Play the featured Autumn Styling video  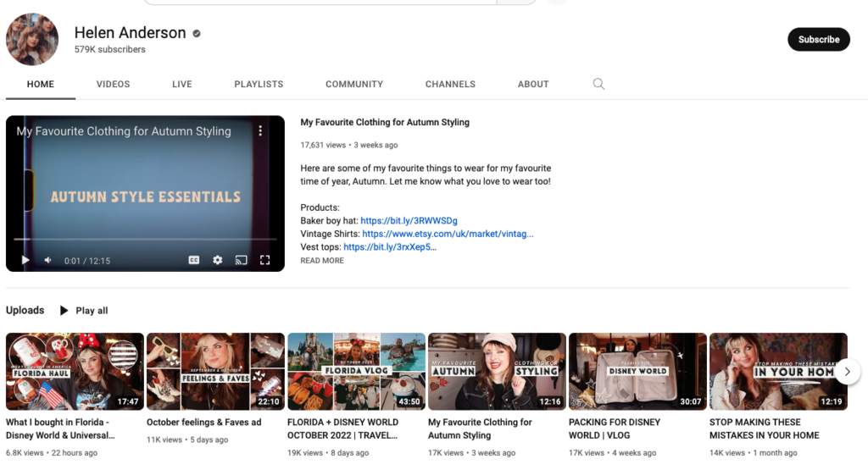(x=25, y=260)
